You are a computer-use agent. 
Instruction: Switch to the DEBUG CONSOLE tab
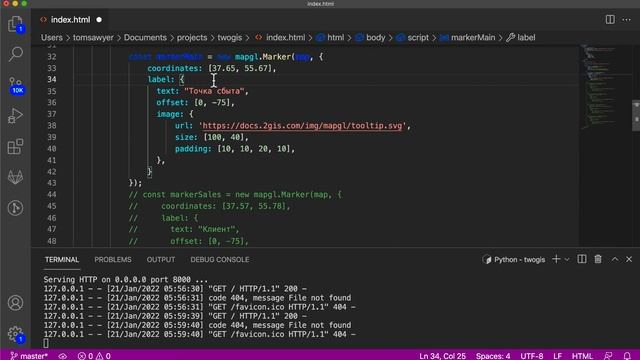tap(220, 260)
